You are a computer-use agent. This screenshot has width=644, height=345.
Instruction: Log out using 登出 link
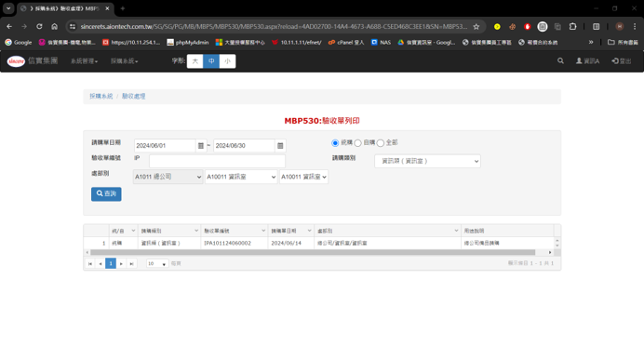pyautogui.click(x=622, y=61)
